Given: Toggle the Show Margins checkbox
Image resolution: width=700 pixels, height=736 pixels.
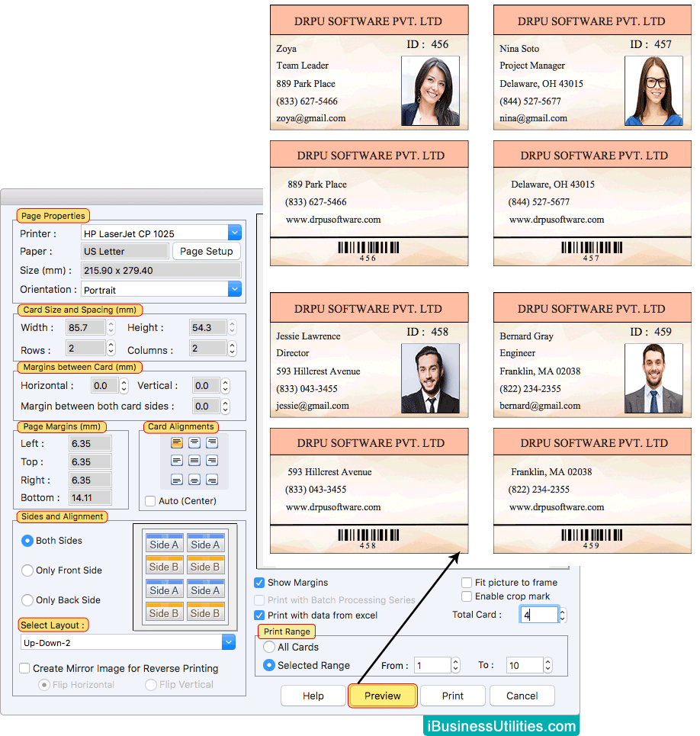Looking at the screenshot, I should pos(259,583).
